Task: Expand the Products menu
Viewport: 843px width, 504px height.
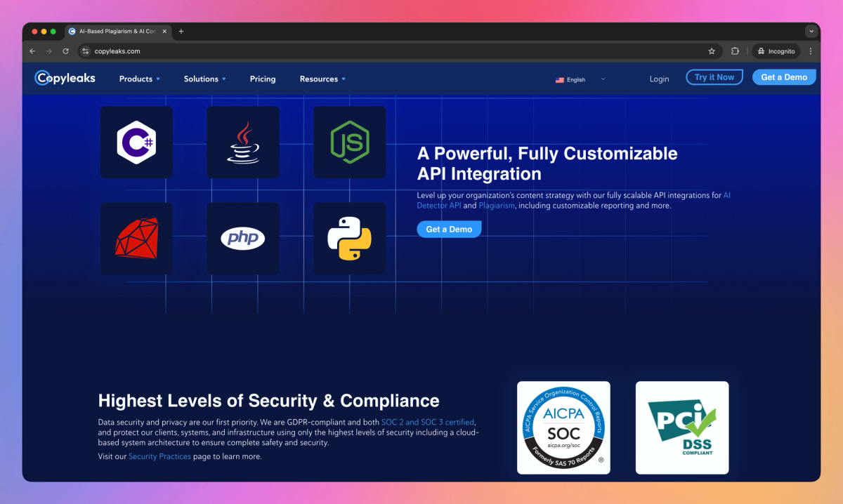Action: [x=140, y=79]
